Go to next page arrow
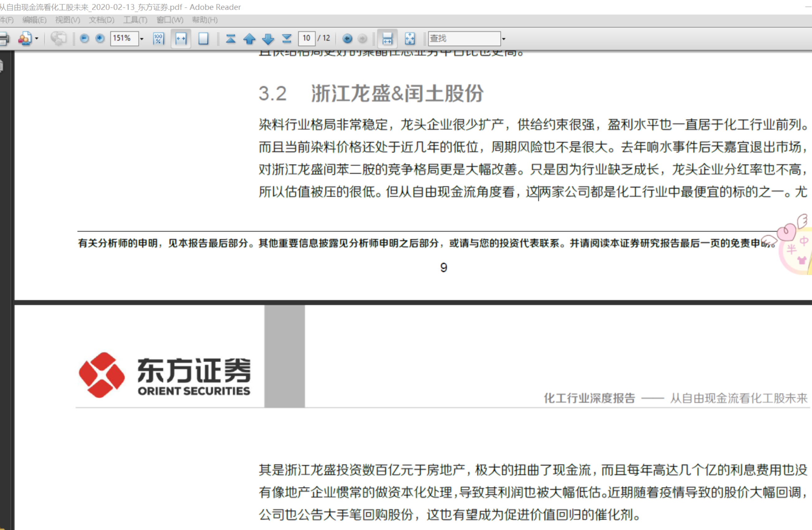The image size is (812, 530). coord(268,39)
